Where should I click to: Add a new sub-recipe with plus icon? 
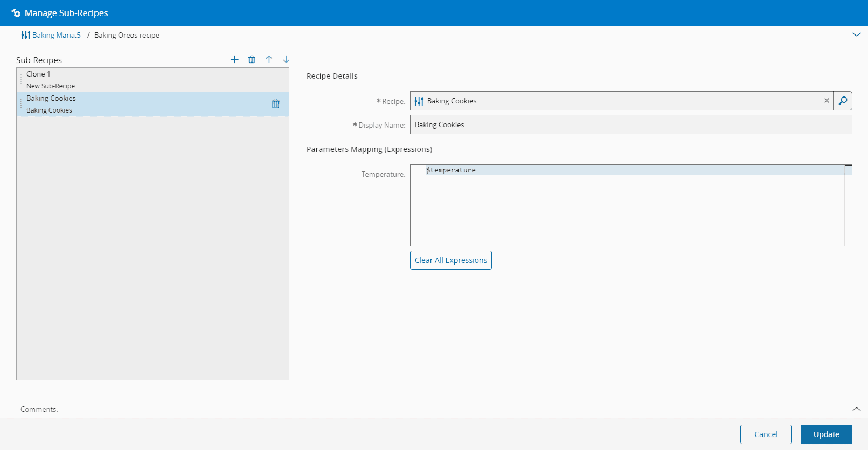pyautogui.click(x=234, y=59)
